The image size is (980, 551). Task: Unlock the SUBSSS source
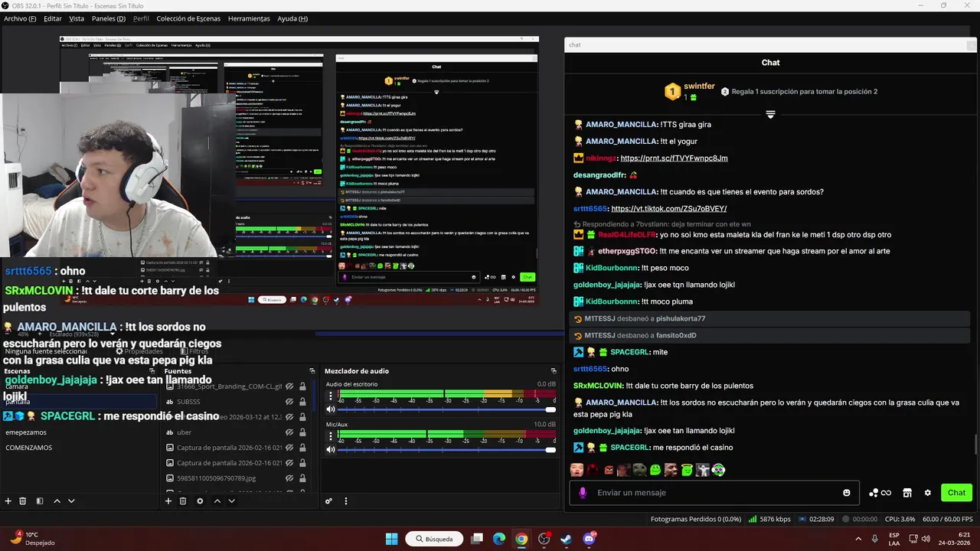(x=302, y=402)
